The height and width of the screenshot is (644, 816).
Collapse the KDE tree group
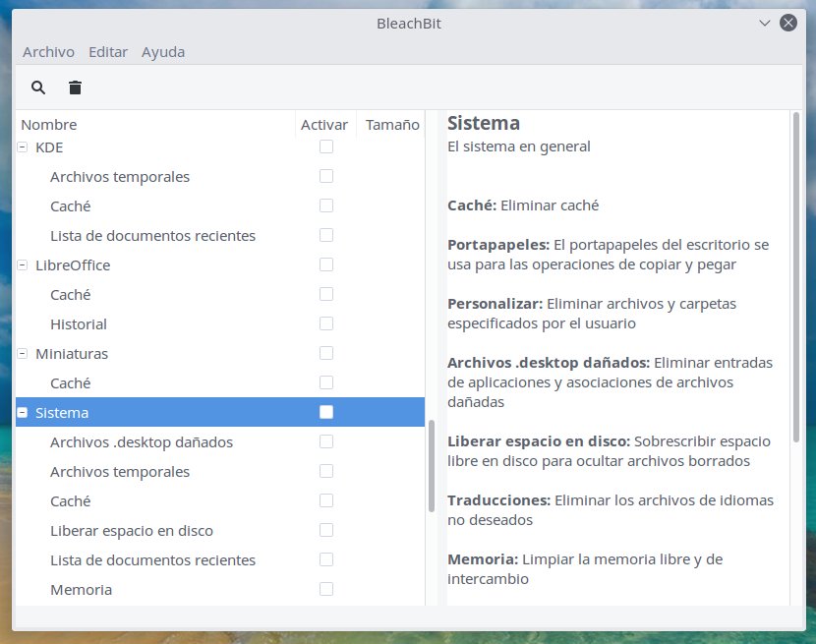pyautogui.click(x=23, y=147)
